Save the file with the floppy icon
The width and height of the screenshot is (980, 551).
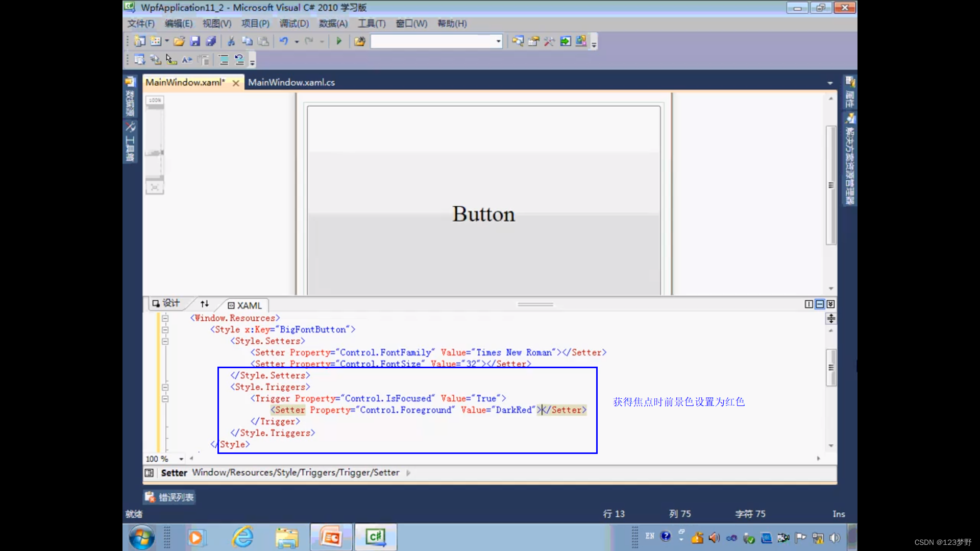coord(195,41)
